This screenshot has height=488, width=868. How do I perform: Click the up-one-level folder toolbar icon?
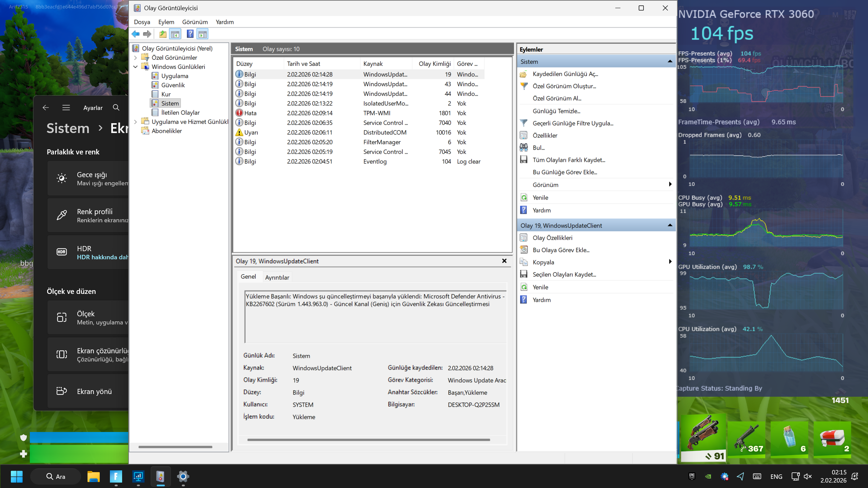[x=163, y=34]
